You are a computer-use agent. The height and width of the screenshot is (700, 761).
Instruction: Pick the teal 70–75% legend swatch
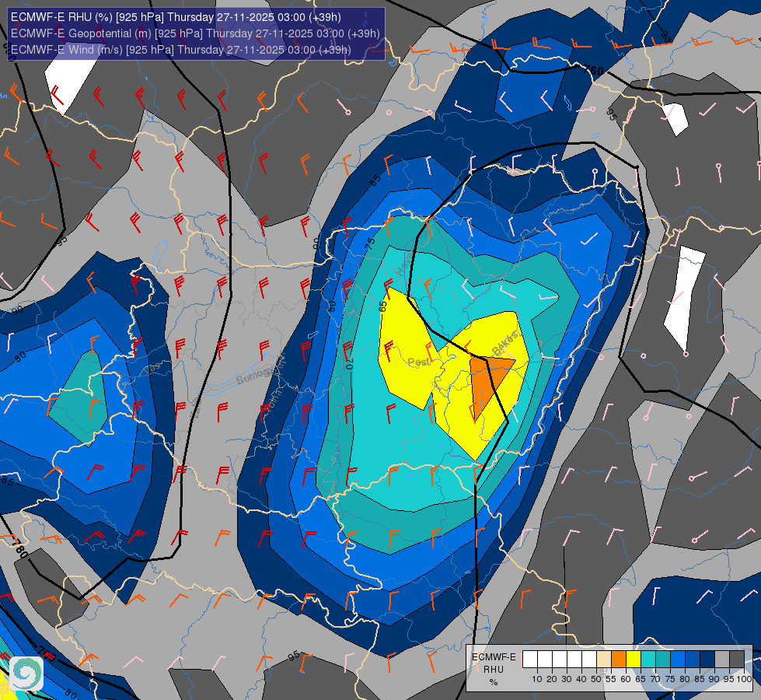tap(663, 660)
